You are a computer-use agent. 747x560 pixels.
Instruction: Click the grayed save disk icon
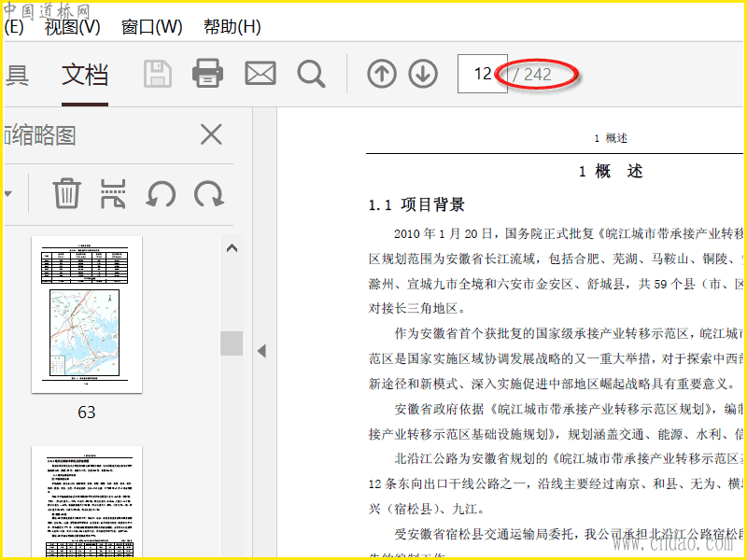[x=158, y=75]
